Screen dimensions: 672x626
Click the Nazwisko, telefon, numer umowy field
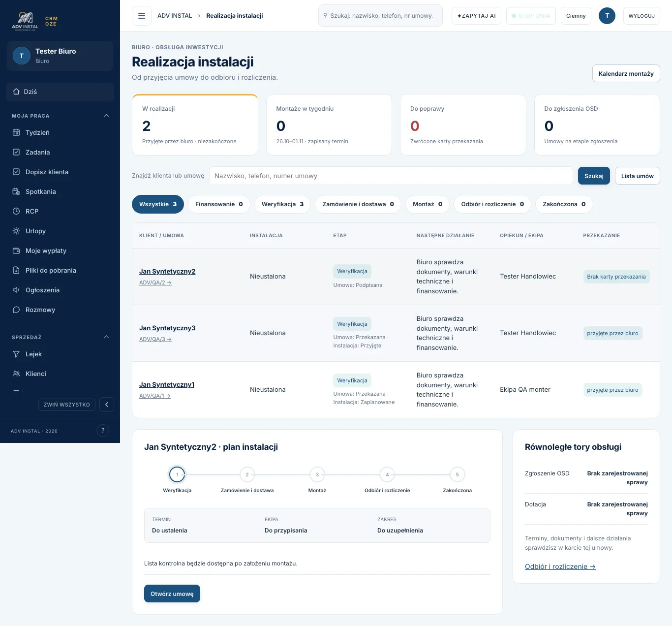[x=391, y=176]
